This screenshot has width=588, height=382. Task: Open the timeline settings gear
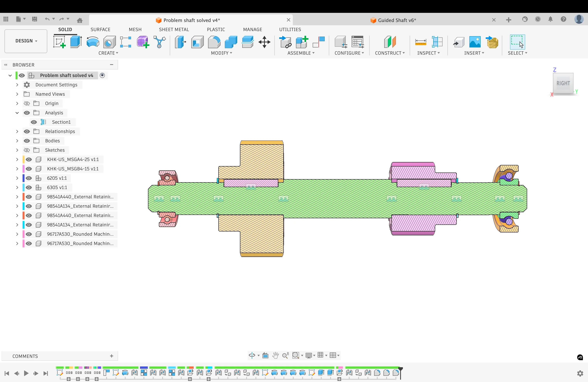pos(580,373)
